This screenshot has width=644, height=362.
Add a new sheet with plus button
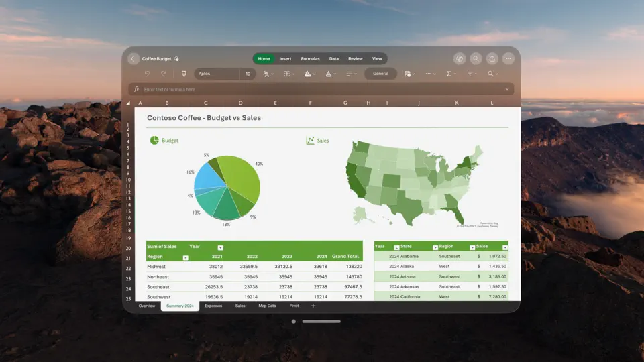[313, 306]
